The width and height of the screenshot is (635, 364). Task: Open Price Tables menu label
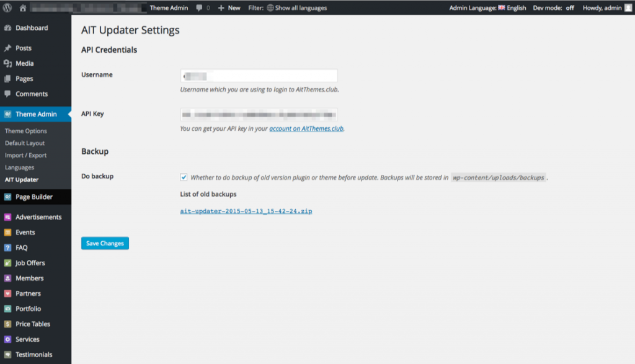click(33, 324)
